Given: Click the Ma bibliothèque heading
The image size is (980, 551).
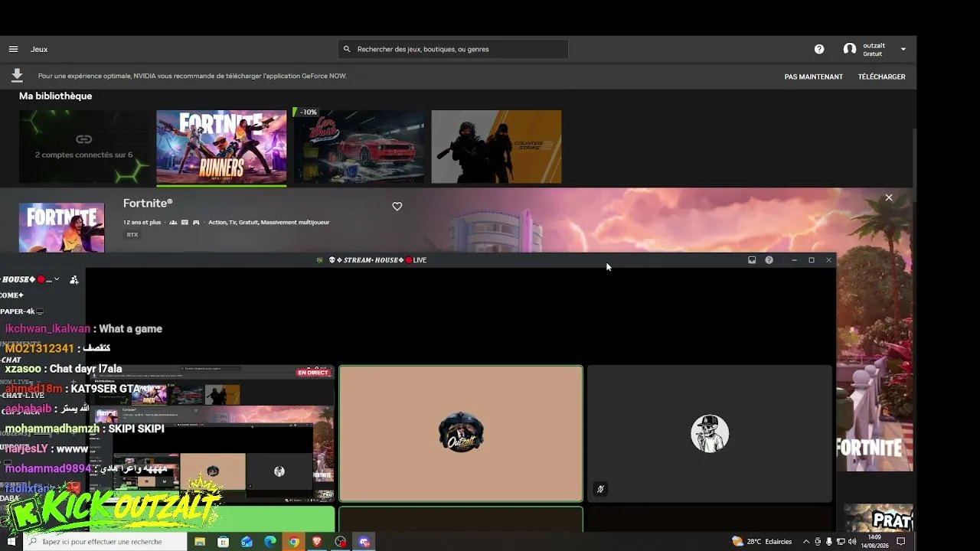Looking at the screenshot, I should coord(55,96).
